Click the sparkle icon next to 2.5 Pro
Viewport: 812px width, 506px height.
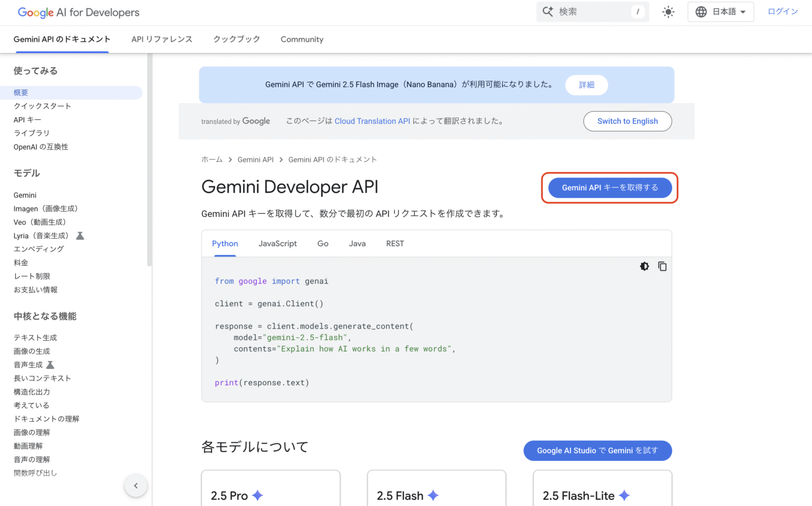click(x=257, y=495)
